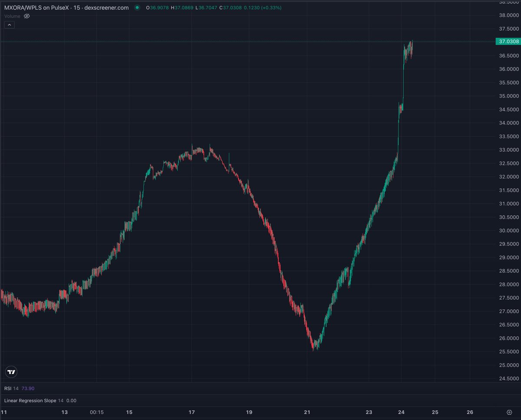
Task: Click the 33.0000 price axis label
Action: pyautogui.click(x=508, y=150)
